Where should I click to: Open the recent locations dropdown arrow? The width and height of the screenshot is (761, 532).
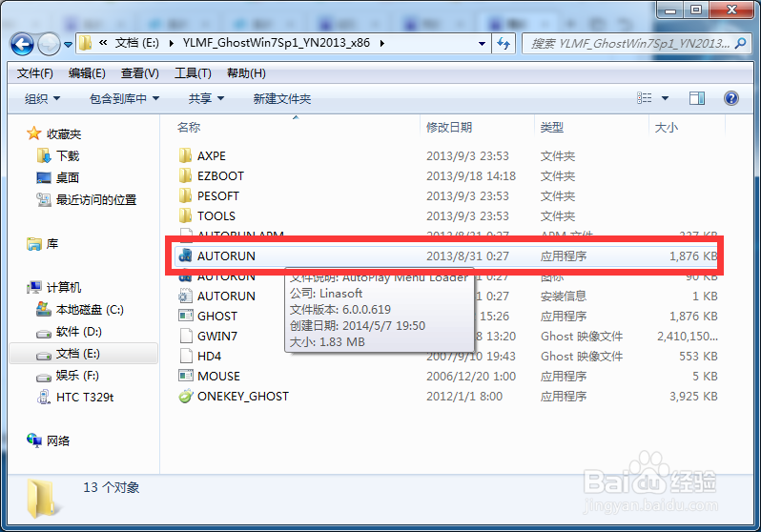69,45
